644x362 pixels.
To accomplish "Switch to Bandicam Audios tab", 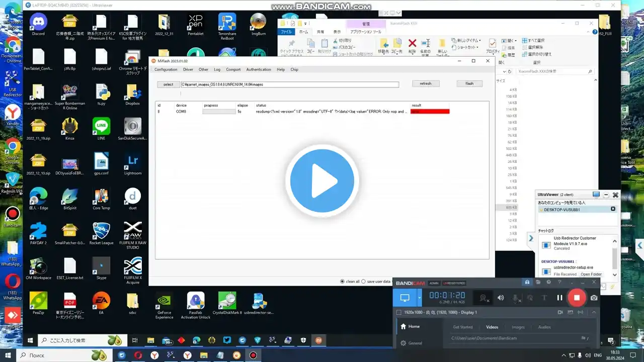I will (544, 327).
